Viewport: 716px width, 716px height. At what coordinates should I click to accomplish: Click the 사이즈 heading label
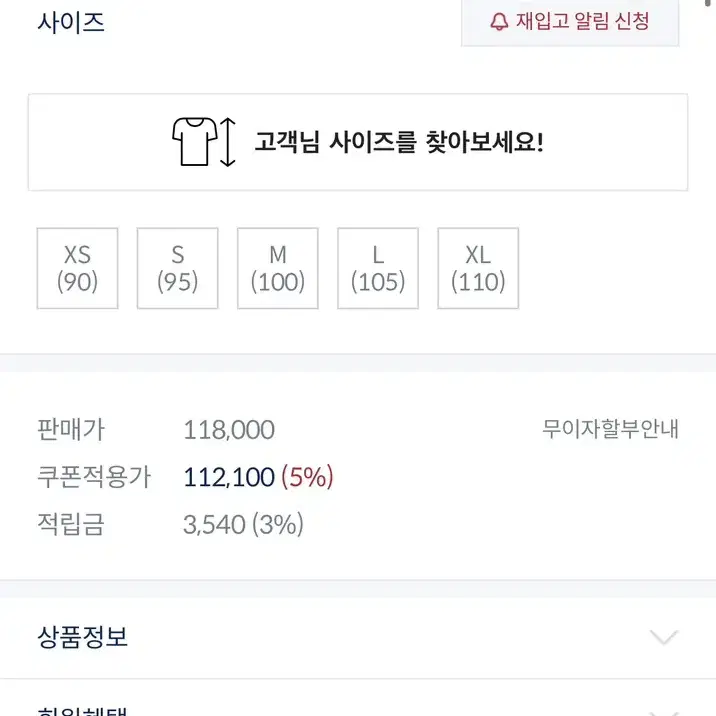pos(71,22)
